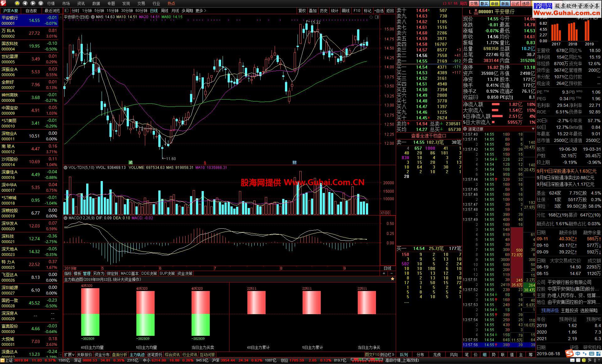The width and height of the screenshot is (602, 364).
Task: Click the +自选 button
Action: coord(379,11)
